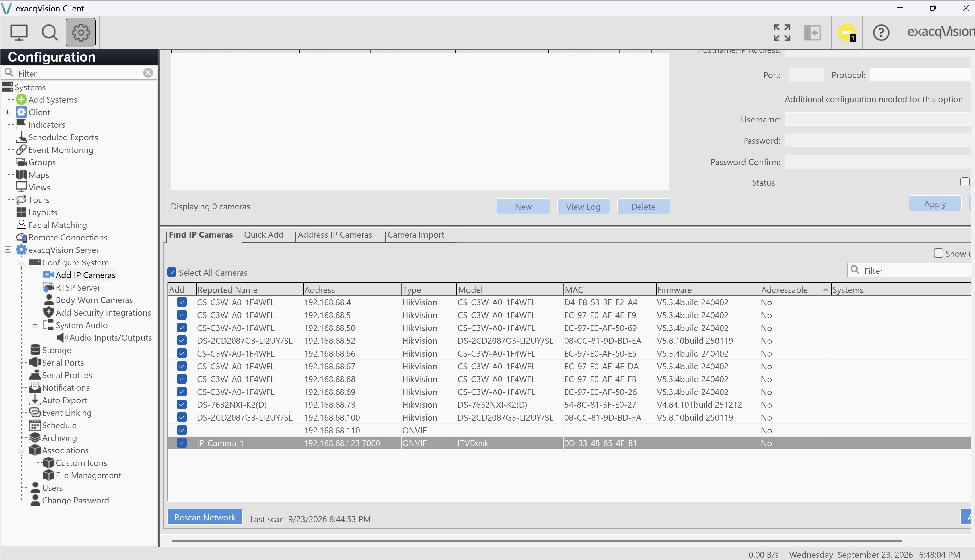The width and height of the screenshot is (975, 560).
Task: Uncheck Add box for camera 192.168.68.52
Action: pyautogui.click(x=182, y=340)
